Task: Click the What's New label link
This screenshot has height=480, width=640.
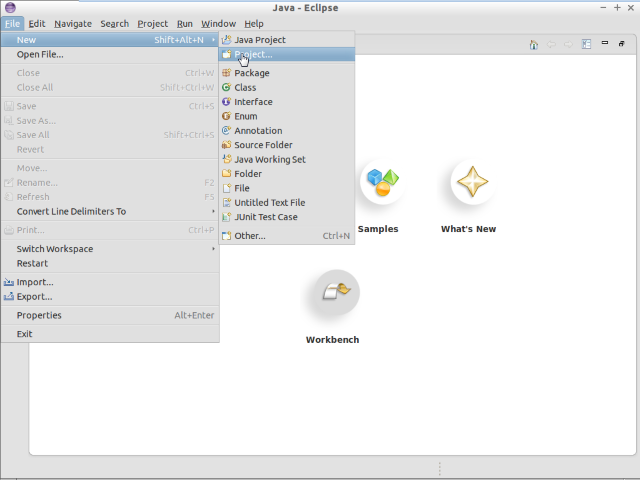Action: [x=469, y=229]
